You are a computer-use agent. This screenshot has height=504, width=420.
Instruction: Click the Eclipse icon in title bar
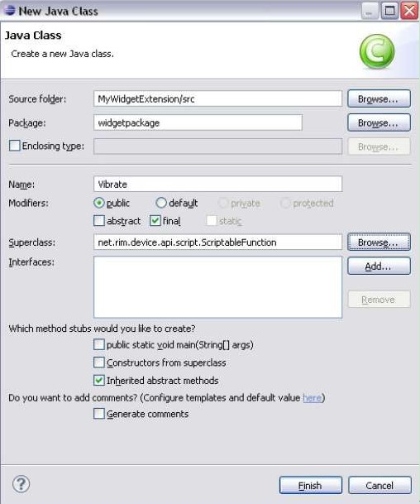pyautogui.click(x=9, y=10)
